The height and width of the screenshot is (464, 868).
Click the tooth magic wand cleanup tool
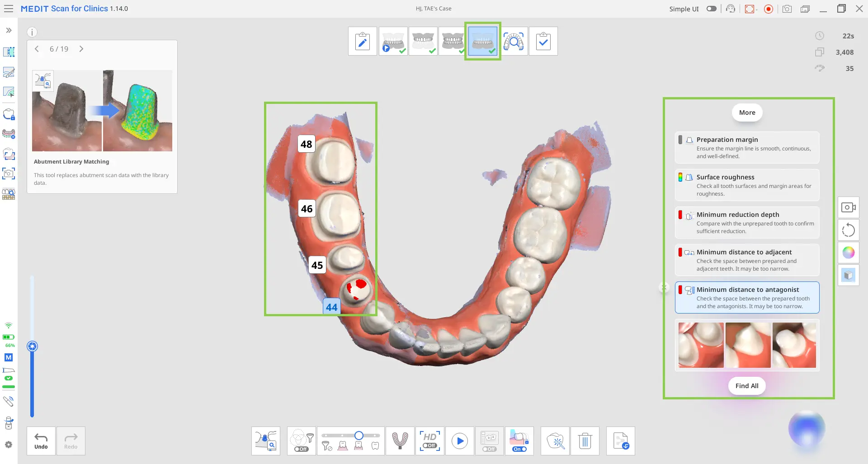coord(555,441)
